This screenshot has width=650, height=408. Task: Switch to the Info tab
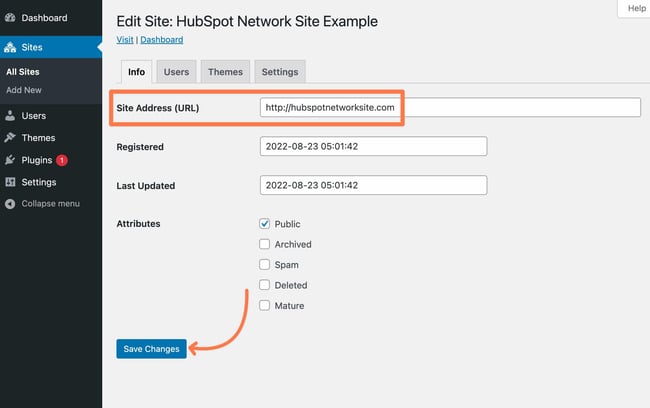136,72
